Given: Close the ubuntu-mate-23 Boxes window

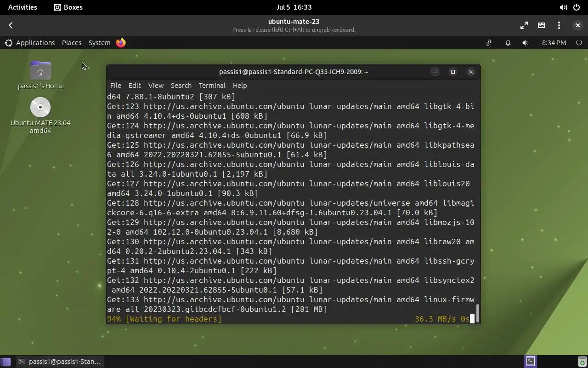Looking at the screenshot, I should tap(578, 26).
